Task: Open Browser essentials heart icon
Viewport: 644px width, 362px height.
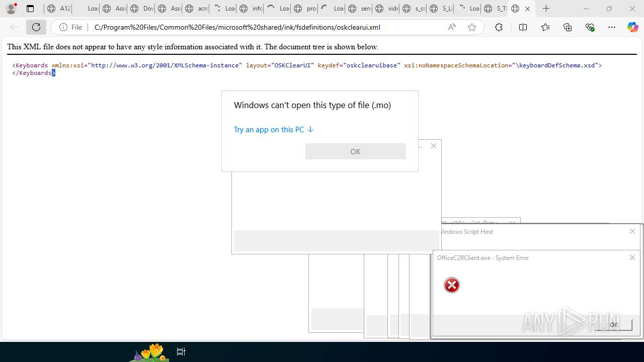Action: click(x=590, y=27)
